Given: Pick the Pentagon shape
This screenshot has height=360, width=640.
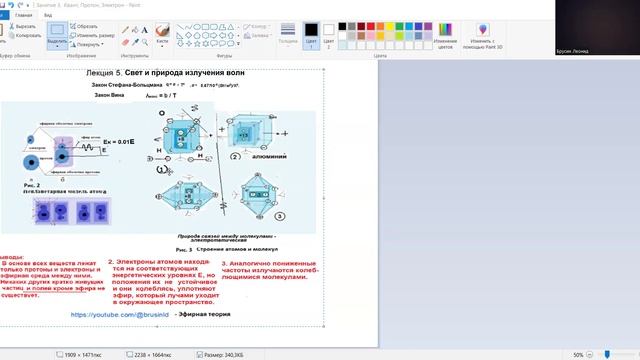Looking at the screenshot, I should click(197, 36).
